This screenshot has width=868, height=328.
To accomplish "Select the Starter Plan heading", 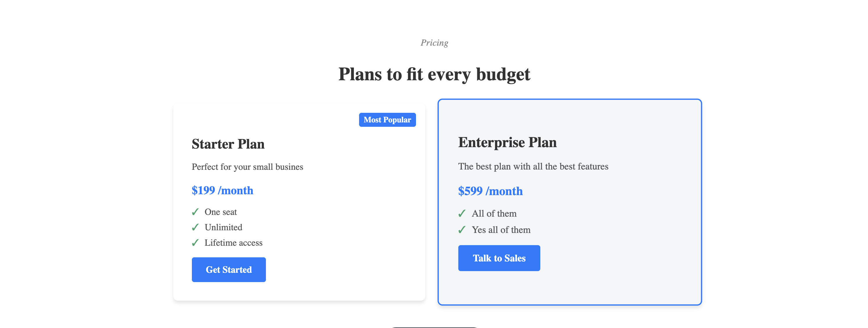I will click(228, 144).
